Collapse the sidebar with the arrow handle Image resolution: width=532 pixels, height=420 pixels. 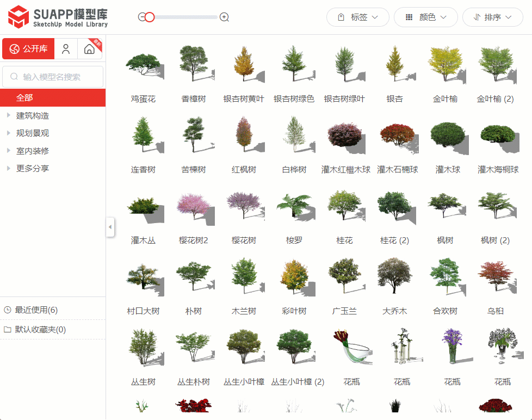(x=110, y=227)
